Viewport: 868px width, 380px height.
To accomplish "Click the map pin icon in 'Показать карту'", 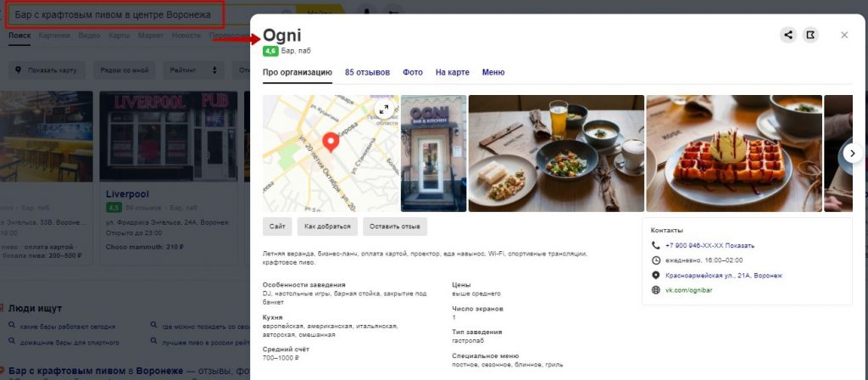I will tap(19, 70).
